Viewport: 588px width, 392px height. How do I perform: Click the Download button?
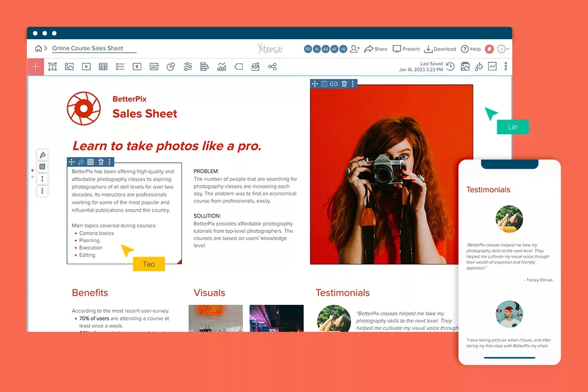440,49
